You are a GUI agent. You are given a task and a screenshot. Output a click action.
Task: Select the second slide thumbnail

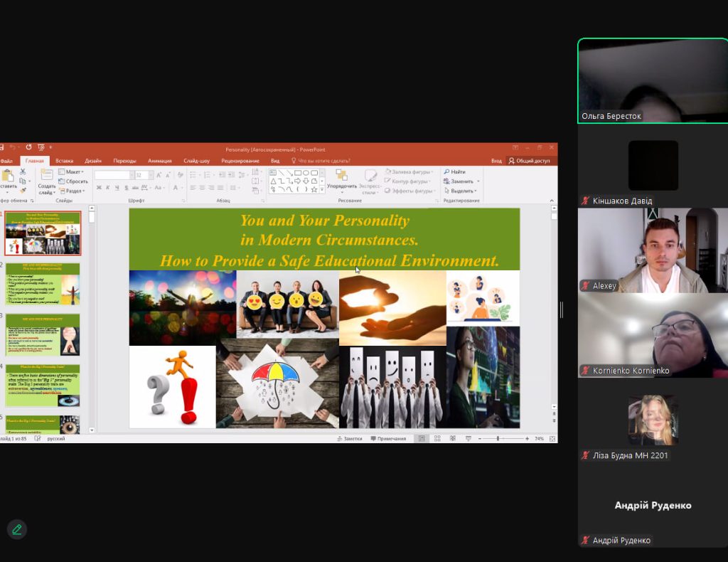(x=44, y=283)
